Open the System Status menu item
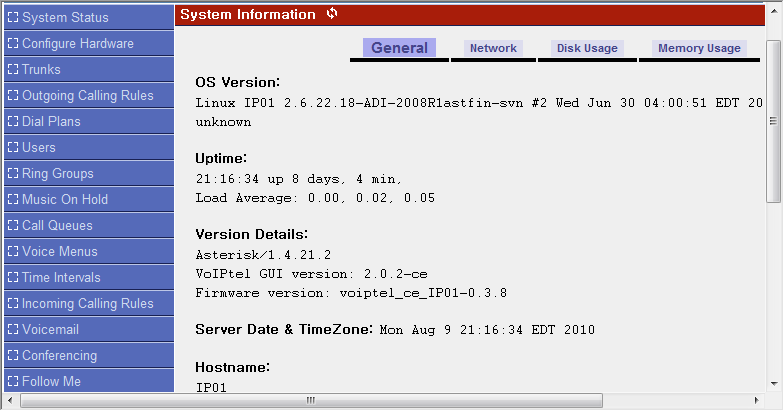Viewport: 784px width, 411px height. pyautogui.click(x=89, y=17)
